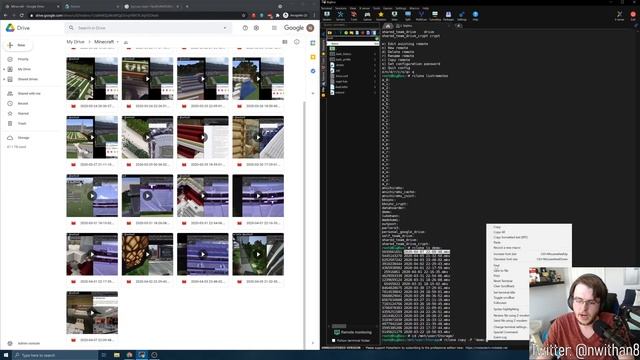Open the Servers tool in MobaXterm
The image size is (640, 360).
click(340, 15)
